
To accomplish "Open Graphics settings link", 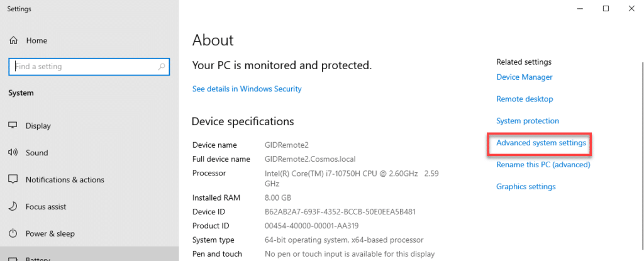I will (x=526, y=187).
